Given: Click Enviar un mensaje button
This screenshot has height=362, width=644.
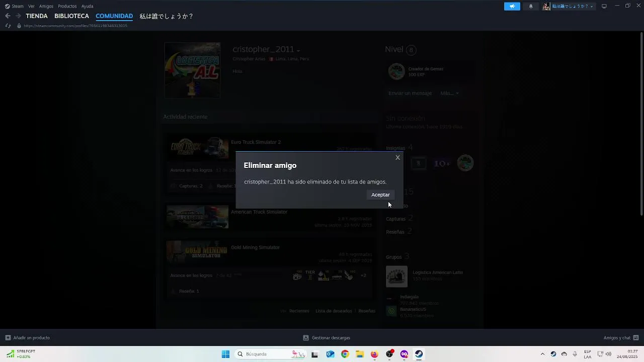Looking at the screenshot, I should coord(410,93).
